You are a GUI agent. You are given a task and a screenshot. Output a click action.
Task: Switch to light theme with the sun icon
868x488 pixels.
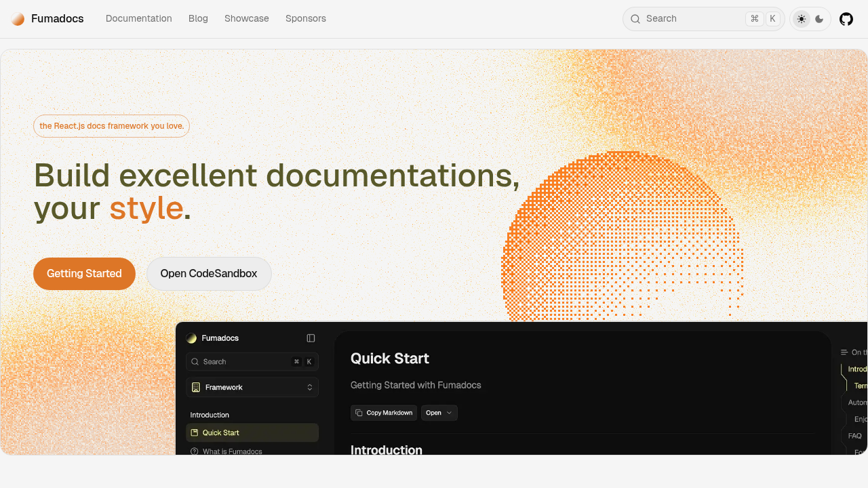(x=802, y=19)
